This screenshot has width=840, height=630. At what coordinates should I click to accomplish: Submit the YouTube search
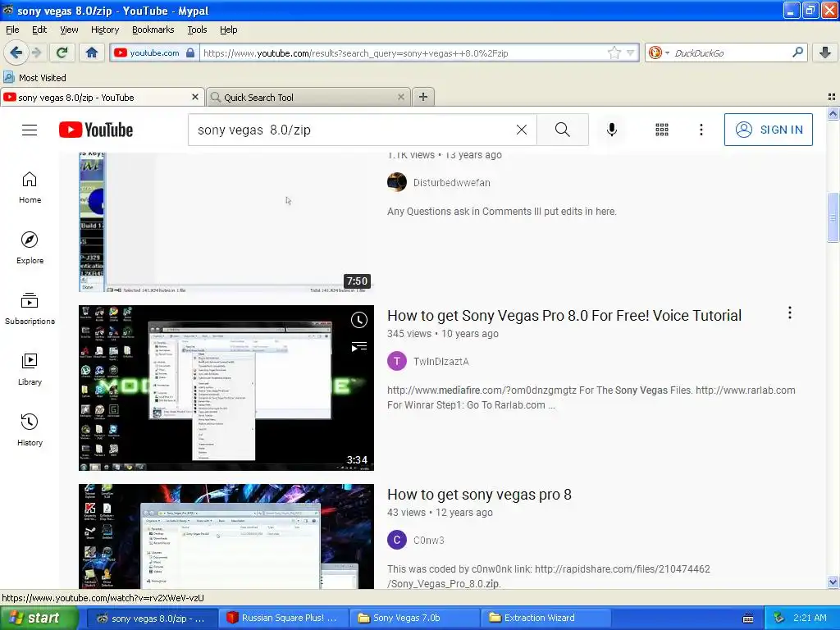(x=563, y=130)
